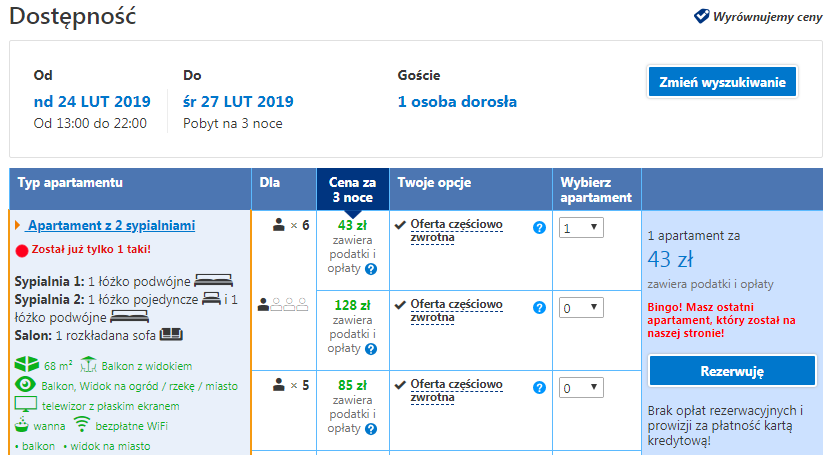Click the Zmień wyszukiwanie button

pos(722,81)
